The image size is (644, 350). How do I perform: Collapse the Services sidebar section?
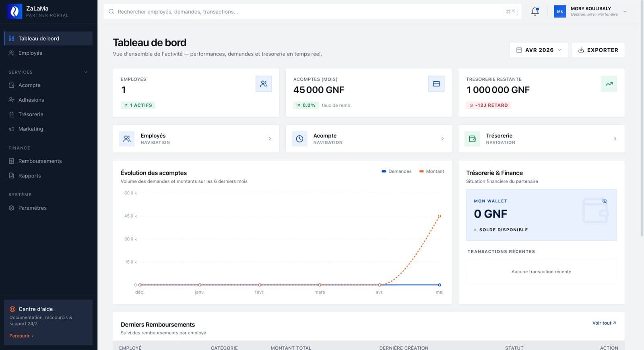[86, 72]
